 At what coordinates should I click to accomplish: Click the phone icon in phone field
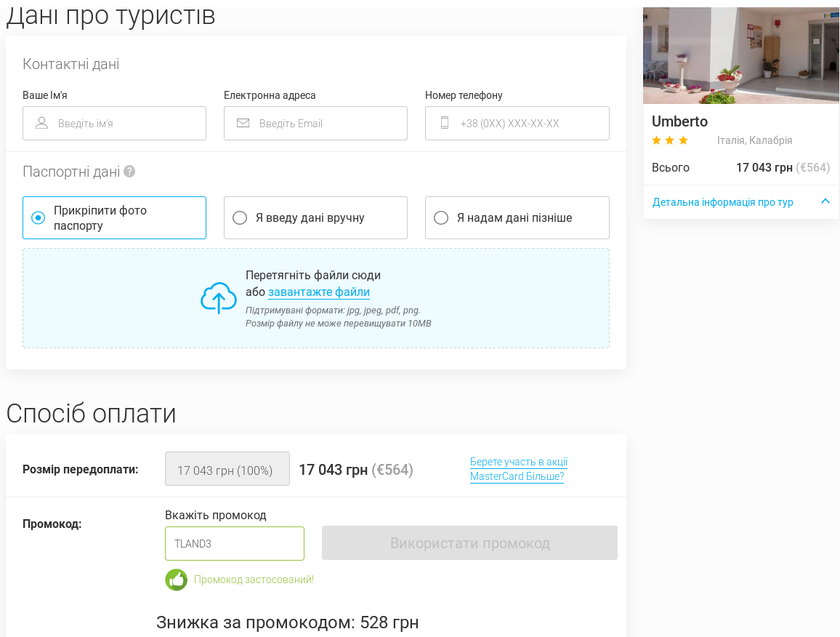tap(445, 123)
